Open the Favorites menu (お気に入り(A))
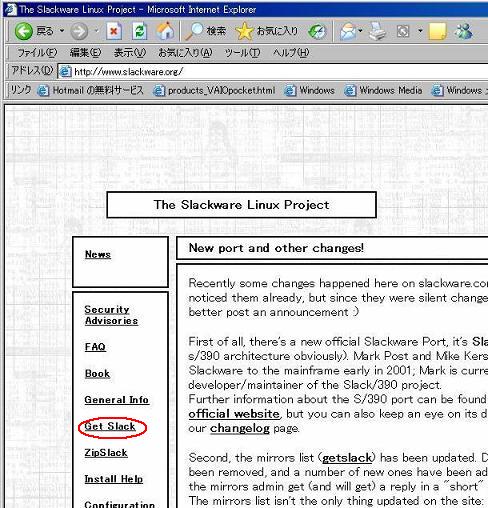Screen dimensions: 488x508 tap(185, 53)
